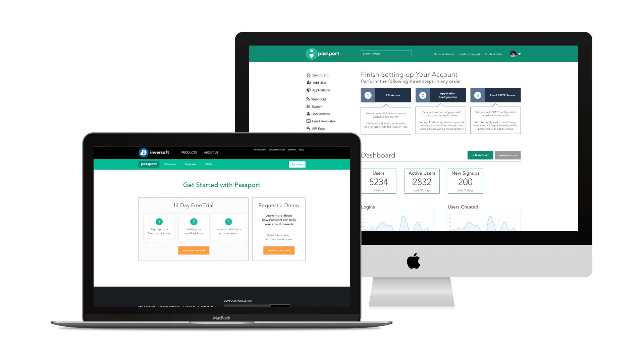Click the API Access step 1 tab

click(385, 95)
